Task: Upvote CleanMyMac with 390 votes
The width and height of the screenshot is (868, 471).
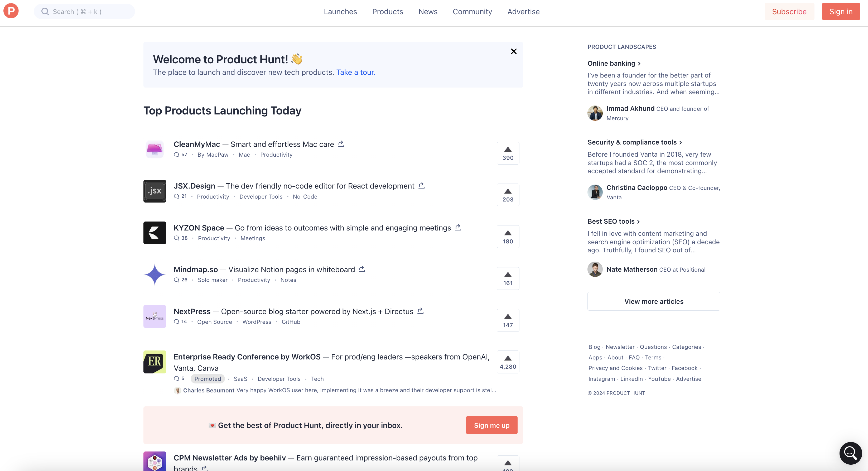Action: (508, 153)
